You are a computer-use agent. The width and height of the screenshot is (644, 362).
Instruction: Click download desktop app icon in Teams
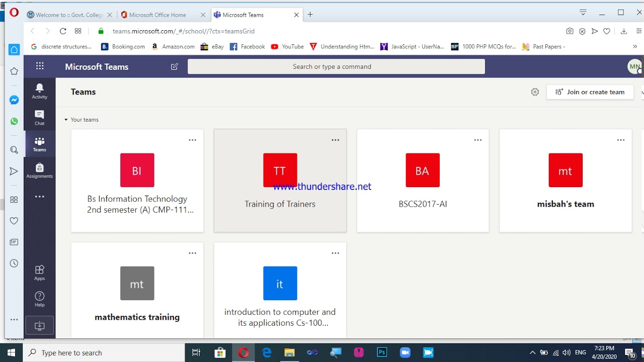click(x=40, y=326)
